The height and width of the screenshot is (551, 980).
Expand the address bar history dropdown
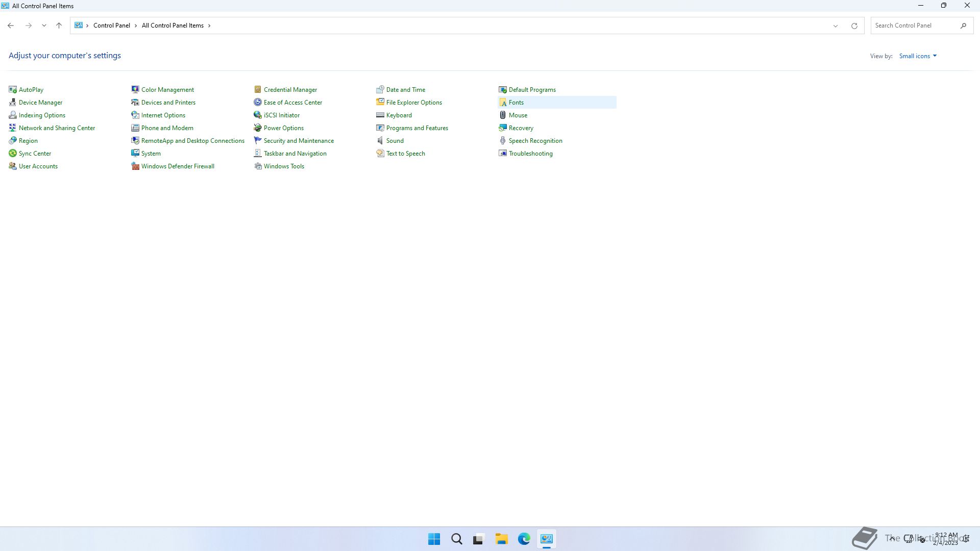pos(835,25)
